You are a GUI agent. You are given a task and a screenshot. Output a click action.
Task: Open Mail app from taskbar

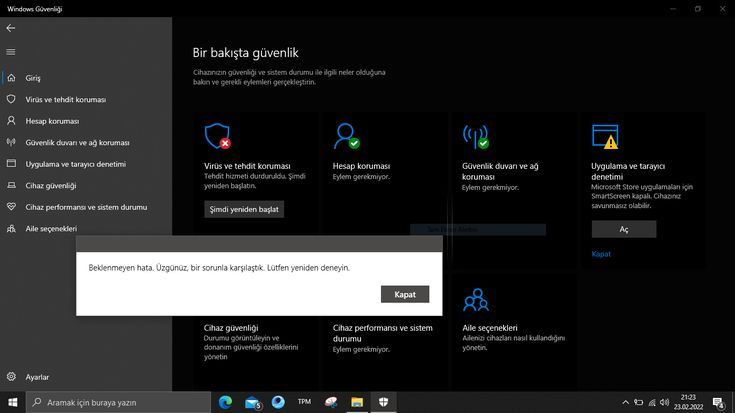click(x=252, y=403)
